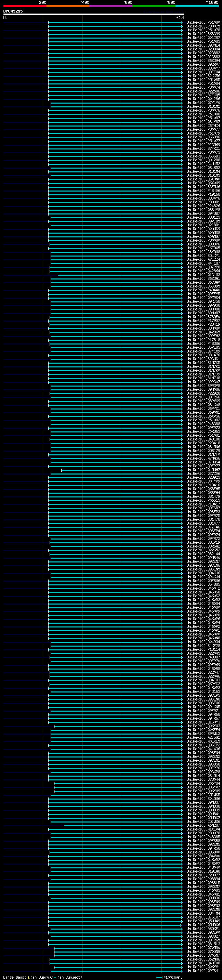Select UniRef100_Q9SEM5 label
The width and height of the screenshot is (222, 980).
(x=203, y=844)
